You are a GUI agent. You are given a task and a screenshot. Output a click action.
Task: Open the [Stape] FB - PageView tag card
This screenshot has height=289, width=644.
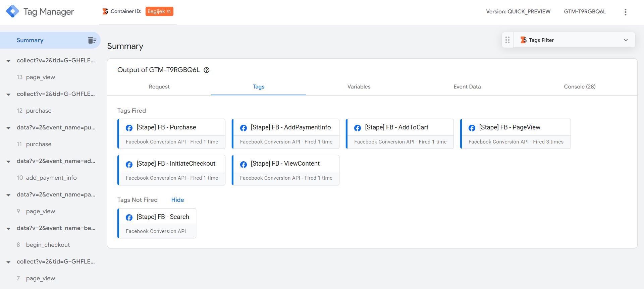[x=516, y=134]
